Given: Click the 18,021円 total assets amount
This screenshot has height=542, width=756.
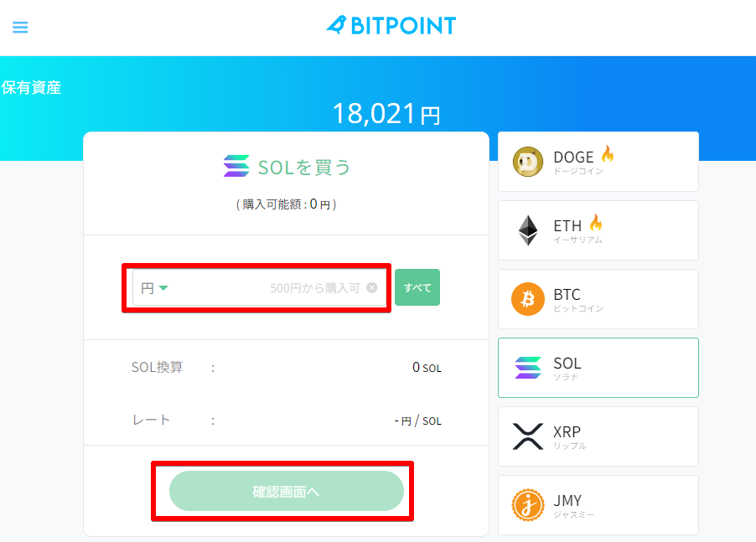Looking at the screenshot, I should click(x=386, y=113).
